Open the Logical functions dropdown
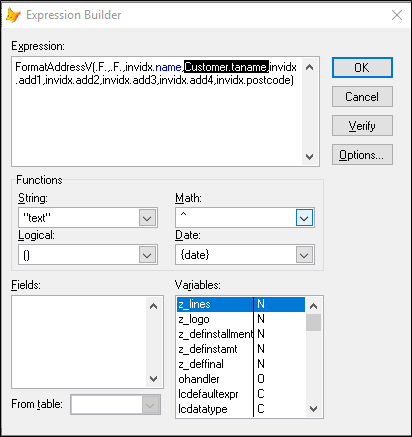This screenshot has height=437, width=412. (147, 255)
